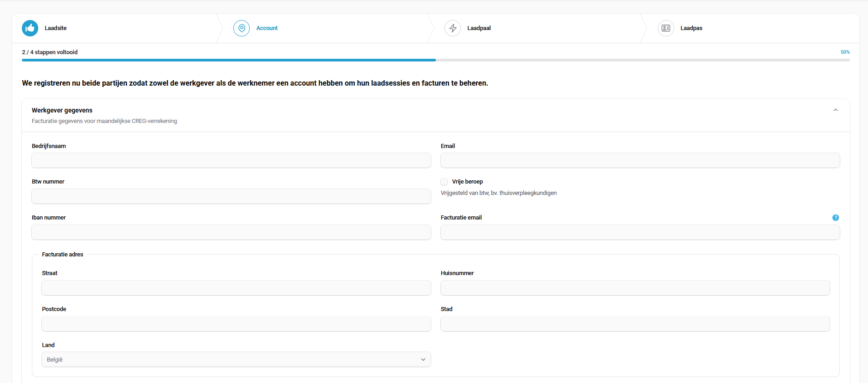Click the Facturatie adres group label

pyautogui.click(x=62, y=255)
